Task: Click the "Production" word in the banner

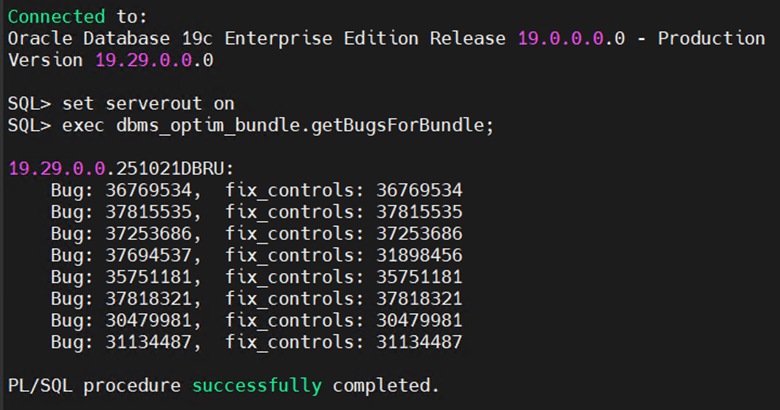Action: [x=714, y=38]
